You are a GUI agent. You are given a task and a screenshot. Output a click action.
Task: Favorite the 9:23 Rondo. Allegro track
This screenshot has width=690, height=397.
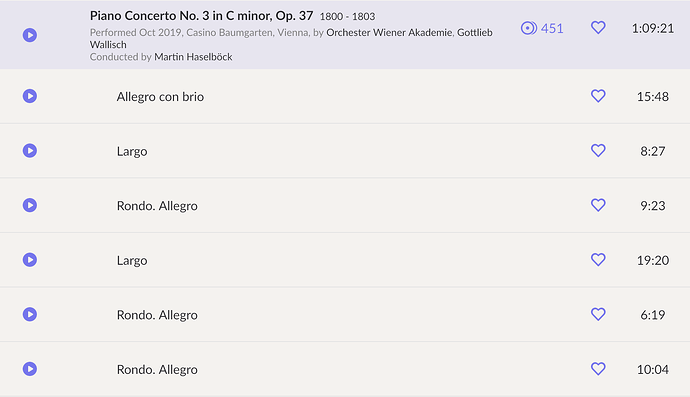pyautogui.click(x=598, y=205)
